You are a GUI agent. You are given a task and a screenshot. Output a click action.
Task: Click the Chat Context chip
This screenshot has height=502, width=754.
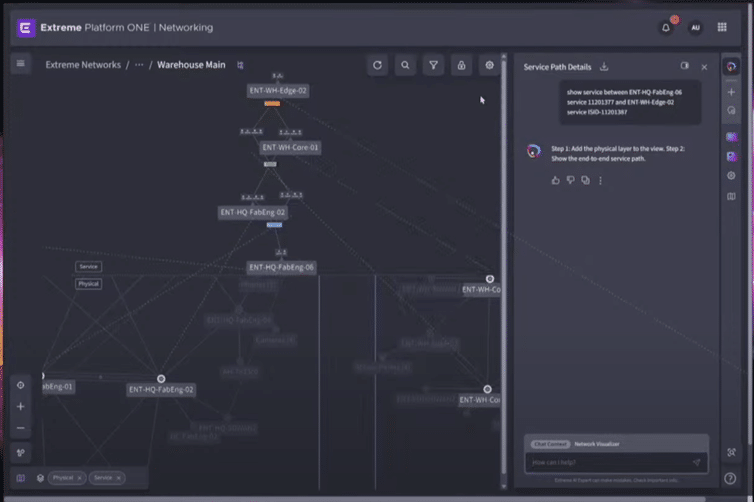pos(550,444)
